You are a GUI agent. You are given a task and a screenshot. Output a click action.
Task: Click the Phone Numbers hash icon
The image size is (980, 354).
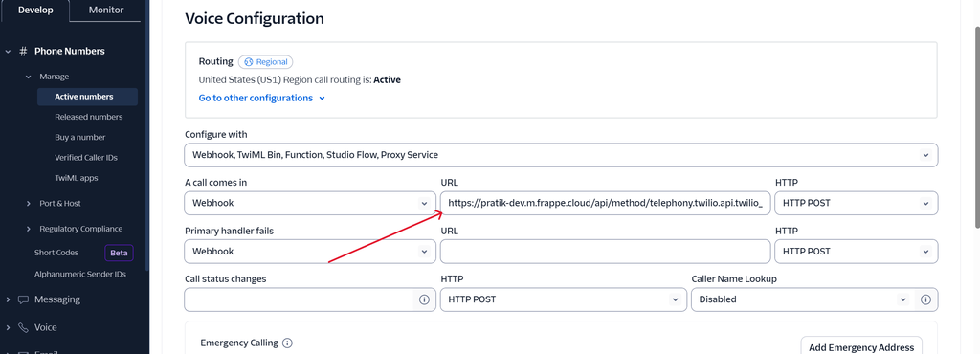(x=23, y=52)
